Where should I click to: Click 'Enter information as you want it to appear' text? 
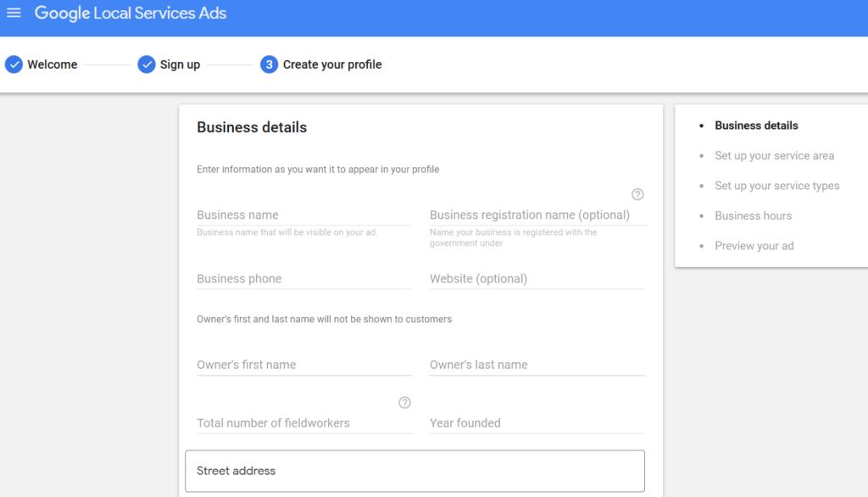318,170
